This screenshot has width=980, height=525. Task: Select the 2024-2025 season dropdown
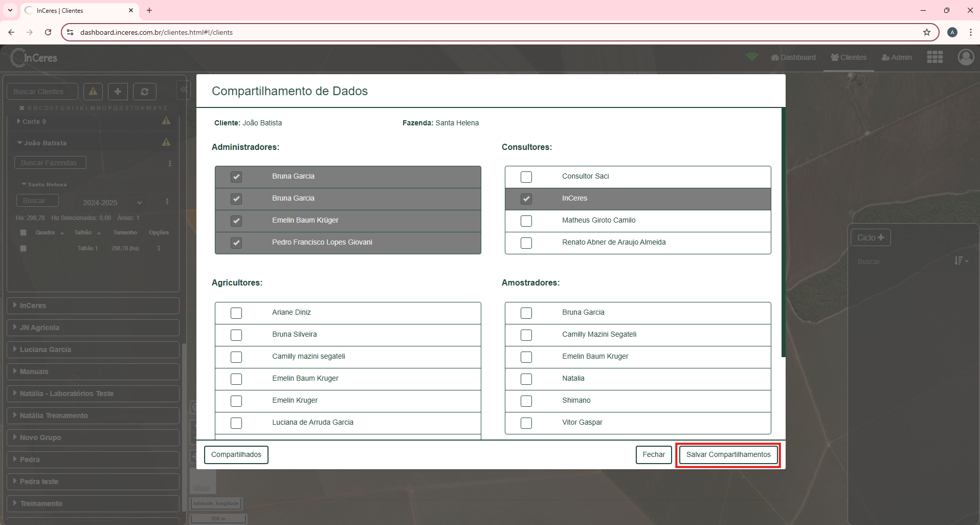click(112, 203)
